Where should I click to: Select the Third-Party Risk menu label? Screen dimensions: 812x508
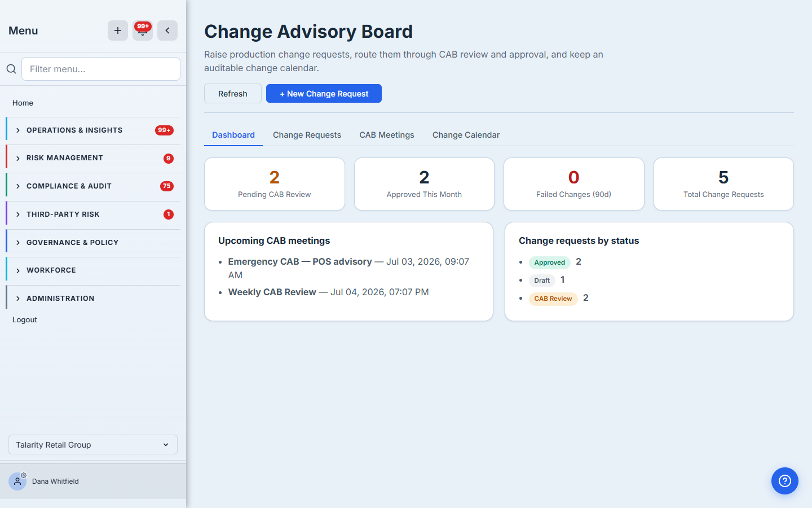click(x=63, y=214)
